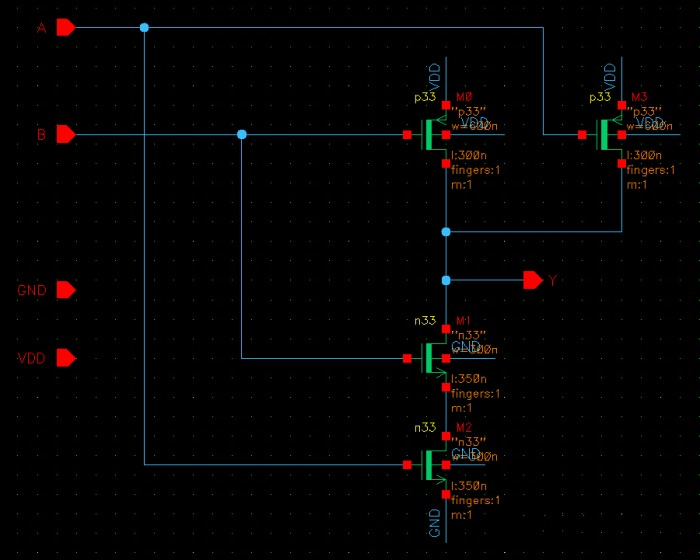Select the M0 instance name label

pyautogui.click(x=463, y=97)
